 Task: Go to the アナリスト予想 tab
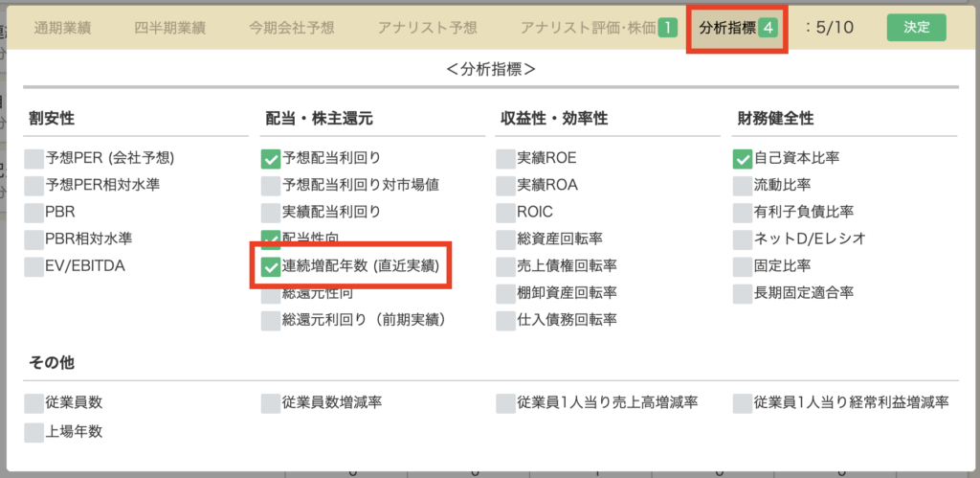427,27
